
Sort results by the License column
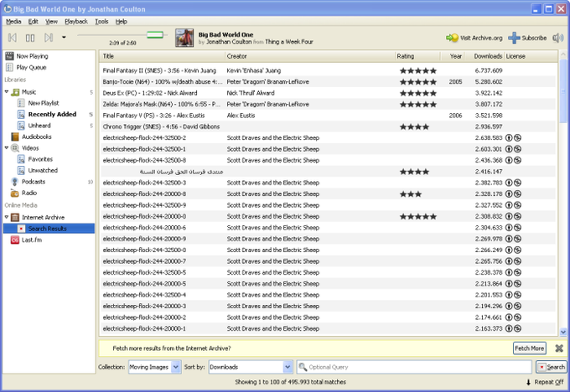tap(531, 56)
